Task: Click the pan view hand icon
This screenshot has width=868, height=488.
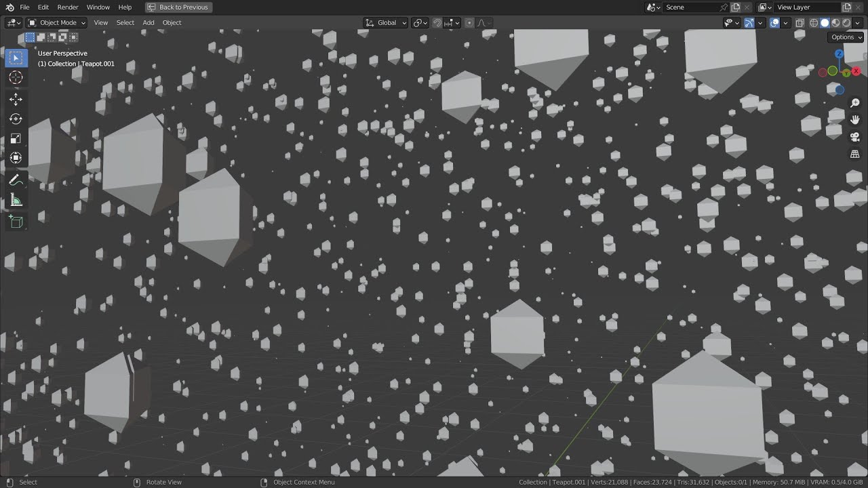Action: point(855,120)
